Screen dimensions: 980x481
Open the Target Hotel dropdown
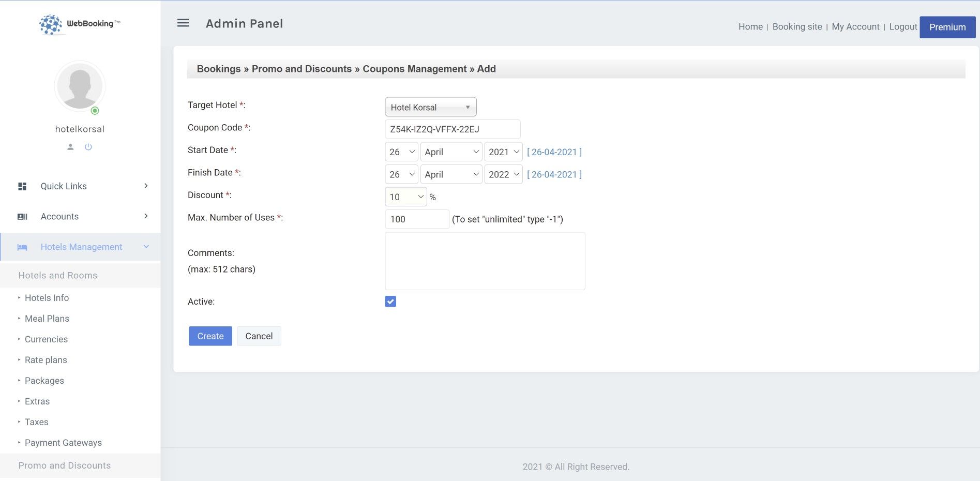tap(430, 107)
